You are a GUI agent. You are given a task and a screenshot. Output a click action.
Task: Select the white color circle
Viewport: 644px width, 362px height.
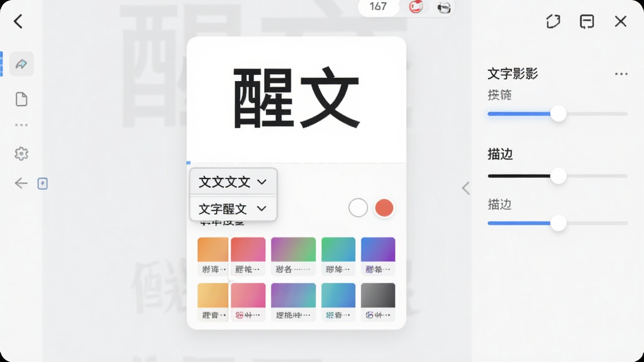pos(358,207)
